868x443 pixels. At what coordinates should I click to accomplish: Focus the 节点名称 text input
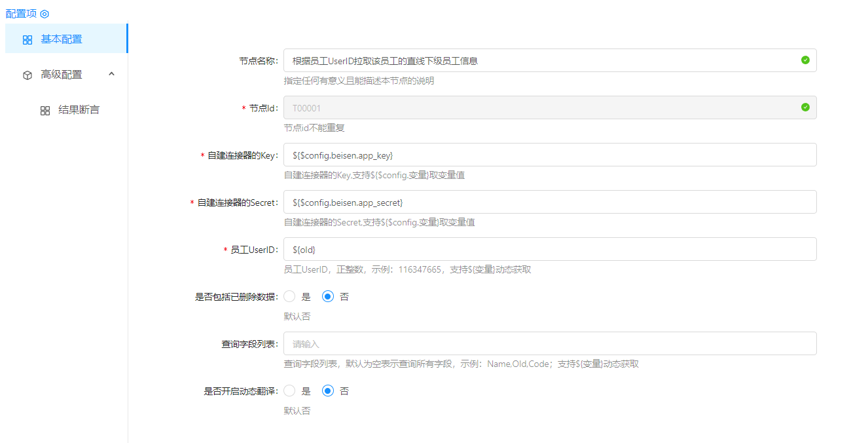point(537,60)
